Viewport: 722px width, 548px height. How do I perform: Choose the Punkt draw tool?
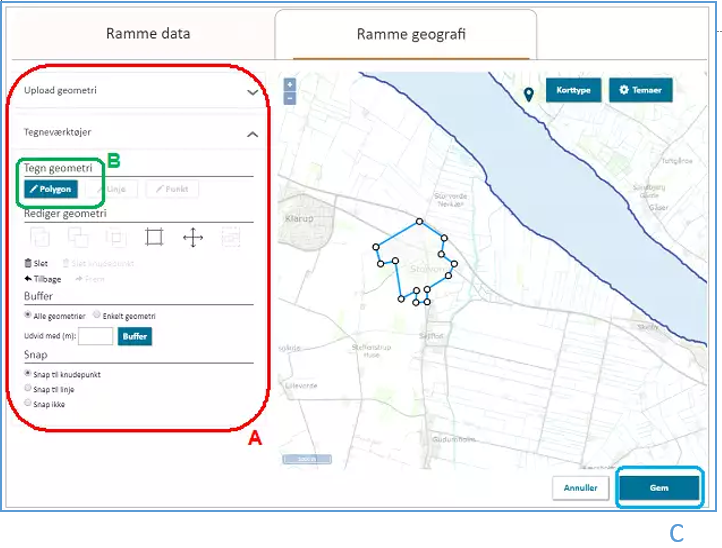point(173,189)
